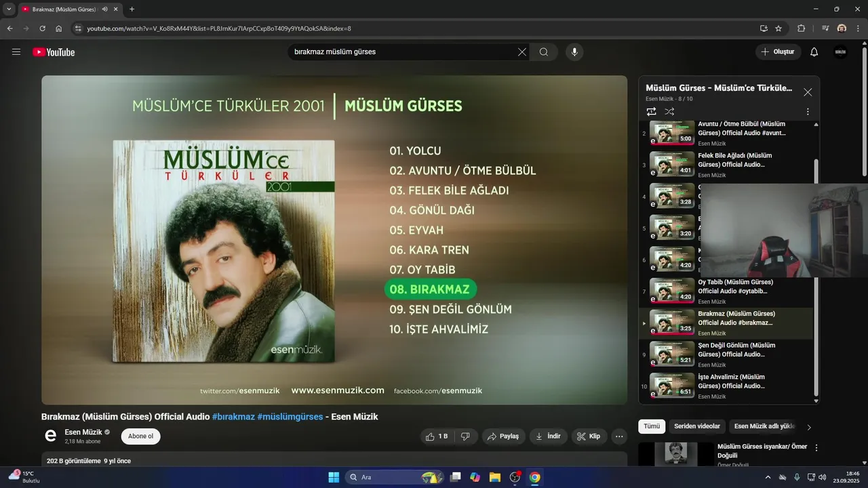This screenshot has width=868, height=488.
Task: Click the playlist title Müslüm'ce Türküler
Action: 719,88
